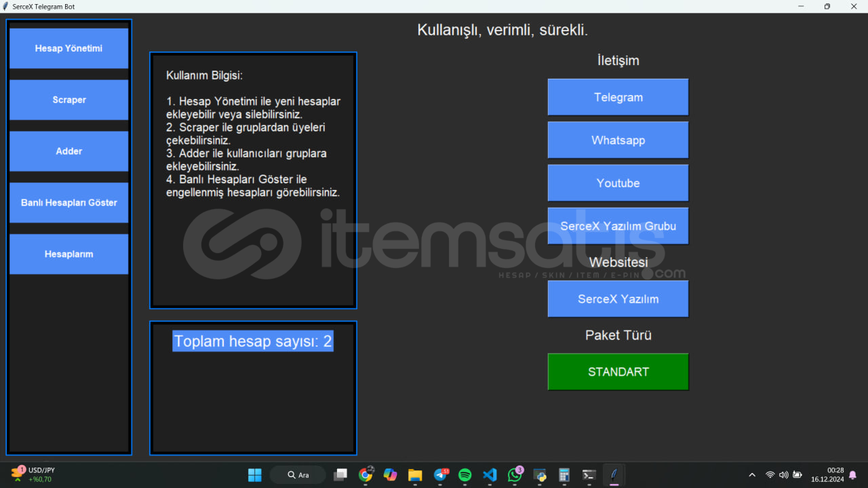Click the Telegram contact button
The height and width of the screenshot is (488, 868).
pyautogui.click(x=618, y=97)
